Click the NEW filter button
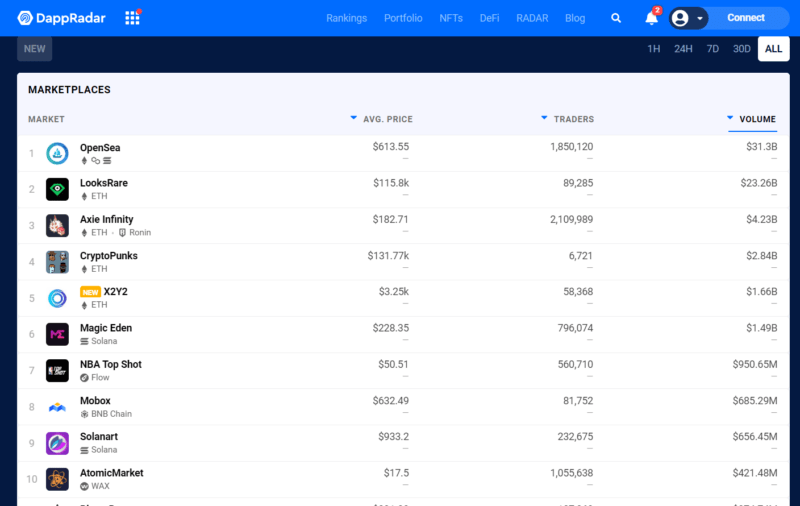 point(35,49)
